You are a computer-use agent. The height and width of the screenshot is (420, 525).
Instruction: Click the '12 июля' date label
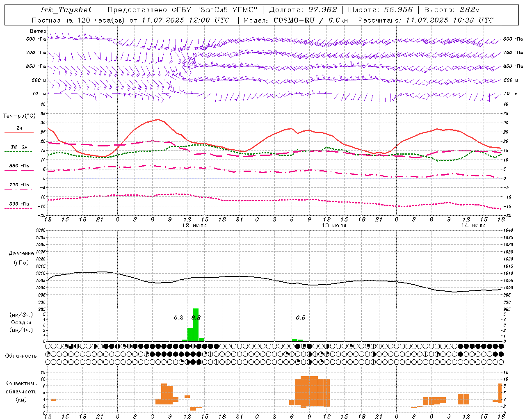(194, 226)
